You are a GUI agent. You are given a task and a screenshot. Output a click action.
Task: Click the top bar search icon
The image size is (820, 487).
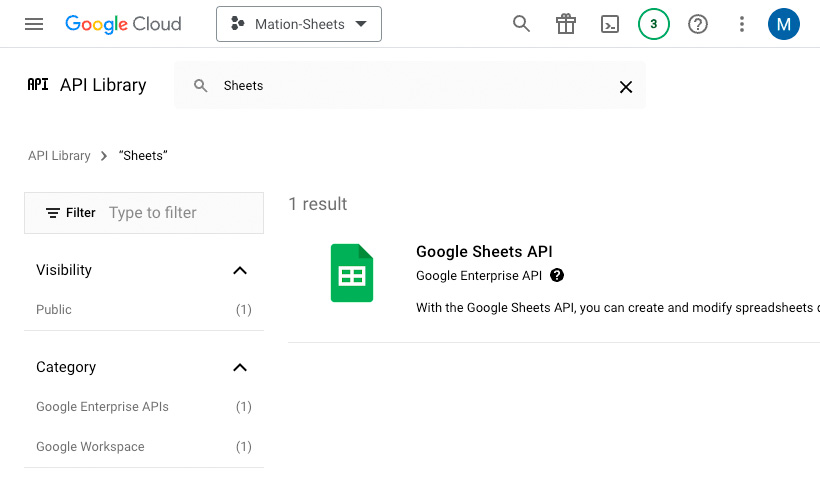tap(521, 24)
